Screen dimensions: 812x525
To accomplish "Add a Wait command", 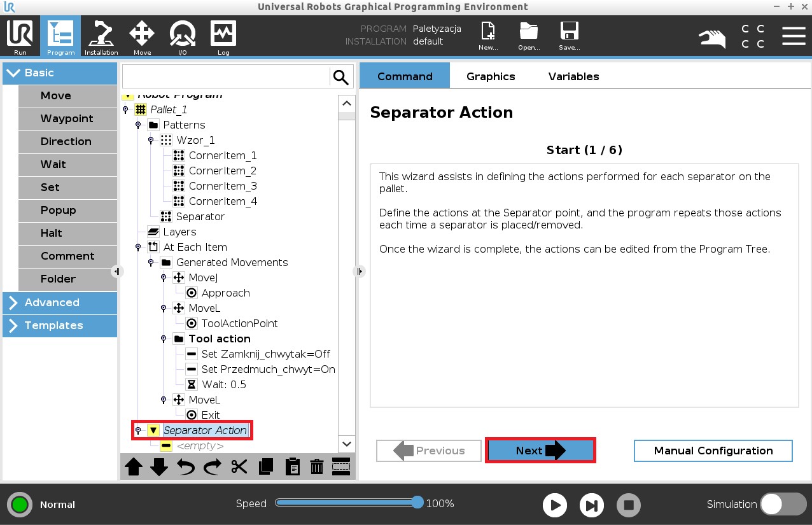I will click(67, 164).
